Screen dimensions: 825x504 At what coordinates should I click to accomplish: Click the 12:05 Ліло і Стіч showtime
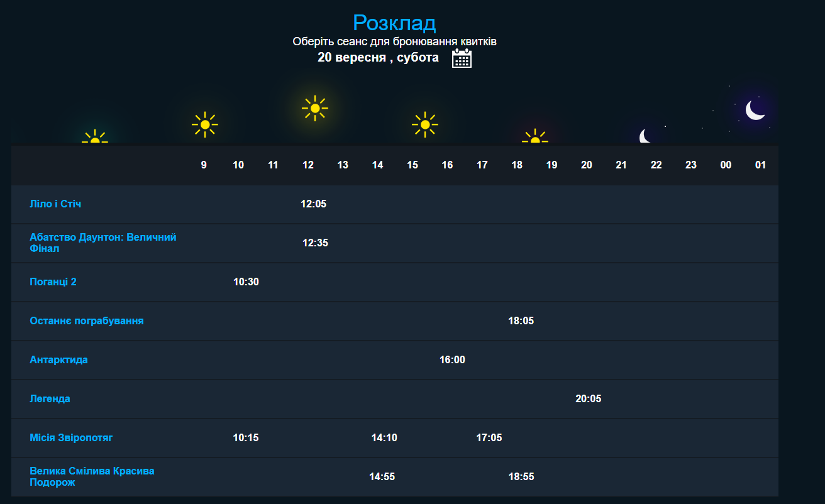(x=314, y=204)
